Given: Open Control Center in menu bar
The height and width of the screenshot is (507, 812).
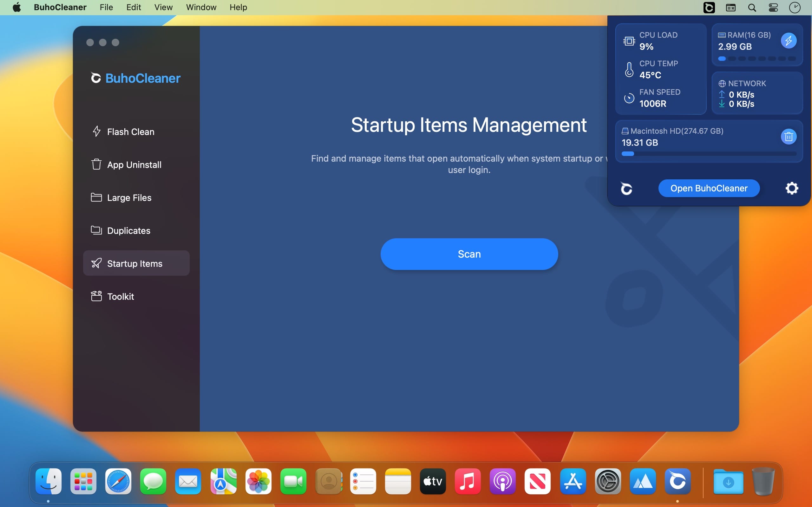Looking at the screenshot, I should [773, 7].
